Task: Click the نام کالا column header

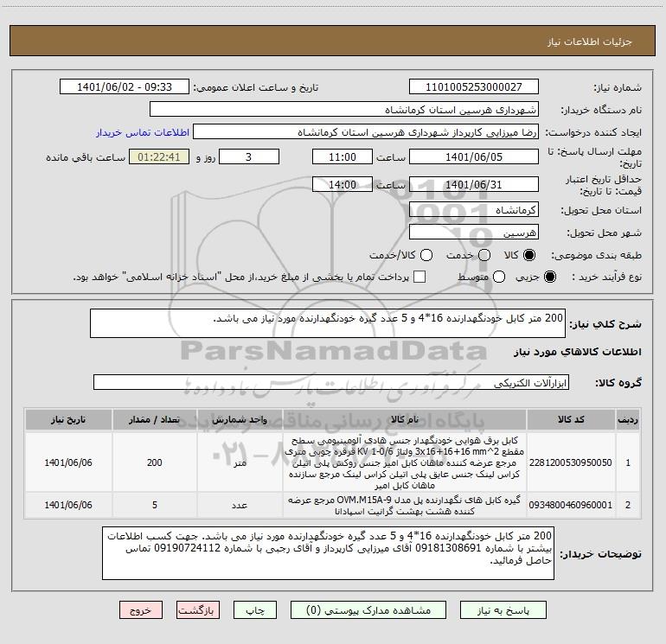Action: click(x=405, y=419)
